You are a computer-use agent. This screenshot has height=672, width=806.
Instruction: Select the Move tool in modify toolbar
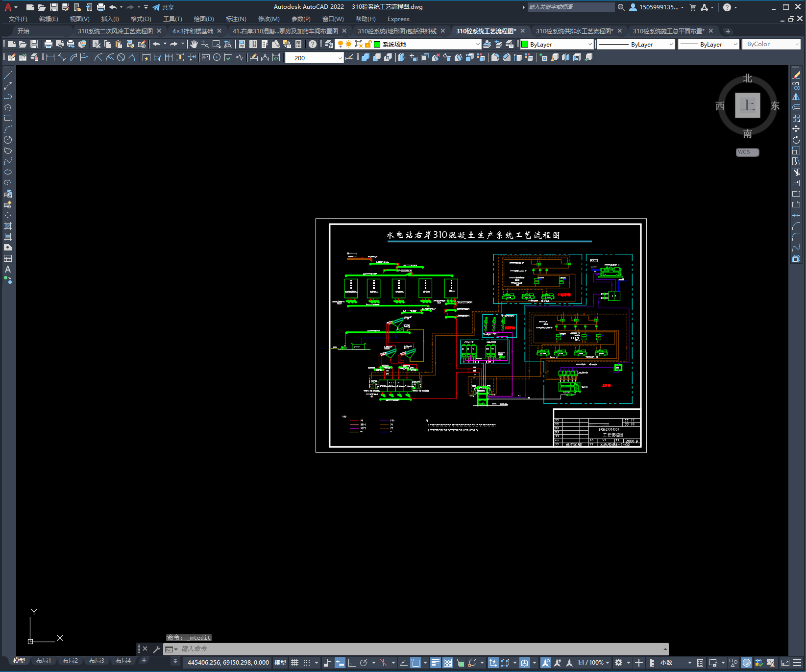[x=796, y=129]
